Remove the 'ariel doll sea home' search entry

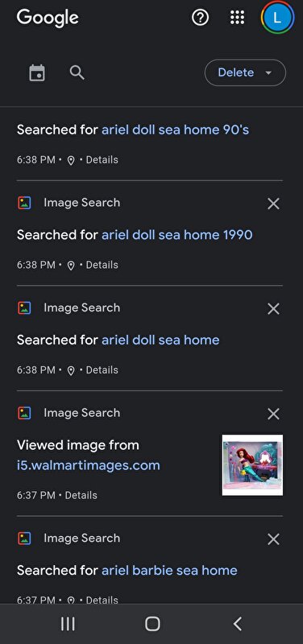click(x=273, y=308)
